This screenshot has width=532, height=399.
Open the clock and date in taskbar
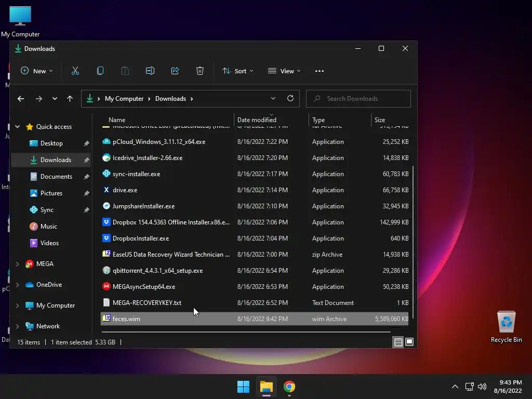tap(508, 387)
